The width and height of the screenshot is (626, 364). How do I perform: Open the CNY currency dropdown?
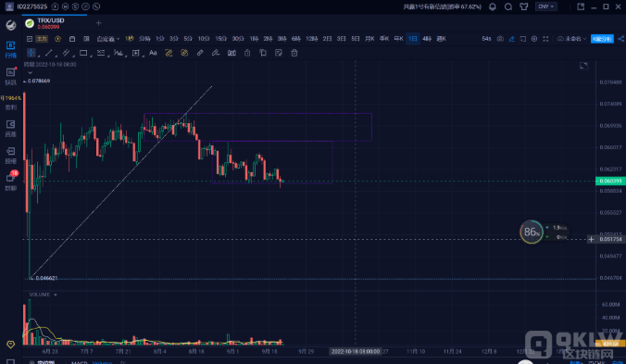point(545,6)
